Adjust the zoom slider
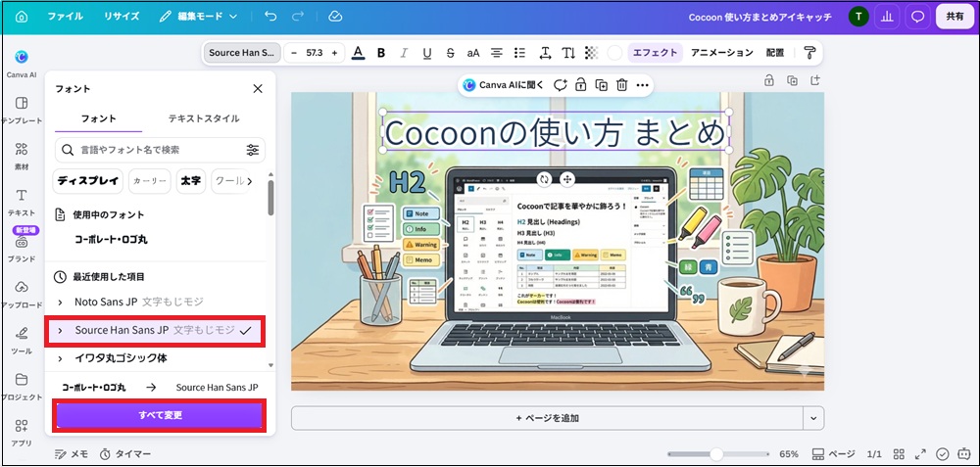Viewport: 980px width, 467px height. 718,454
